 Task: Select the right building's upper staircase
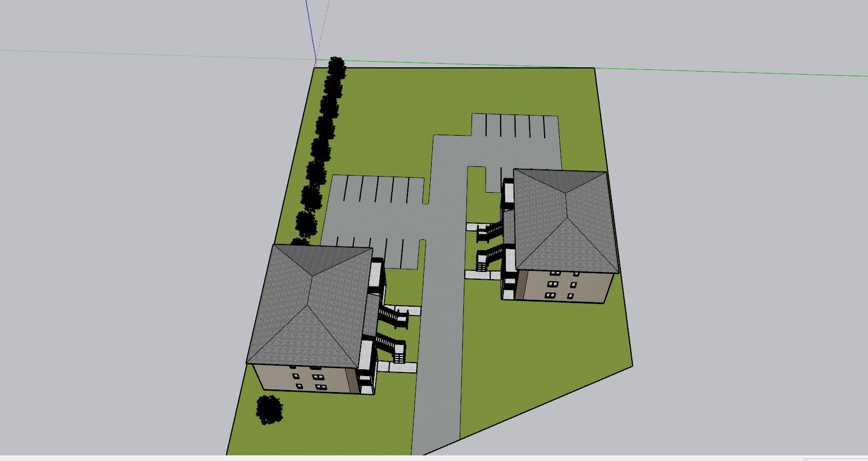click(490, 230)
